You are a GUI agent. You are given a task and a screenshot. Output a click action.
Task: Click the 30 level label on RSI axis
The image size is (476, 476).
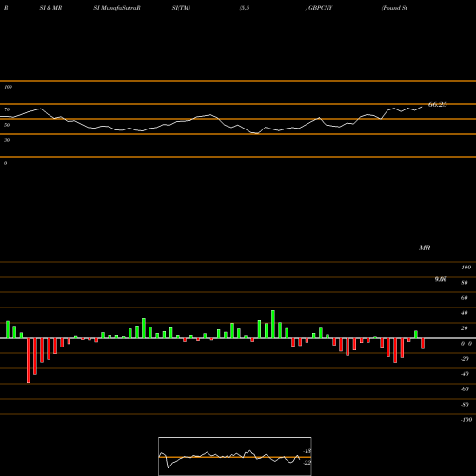tap(7, 140)
